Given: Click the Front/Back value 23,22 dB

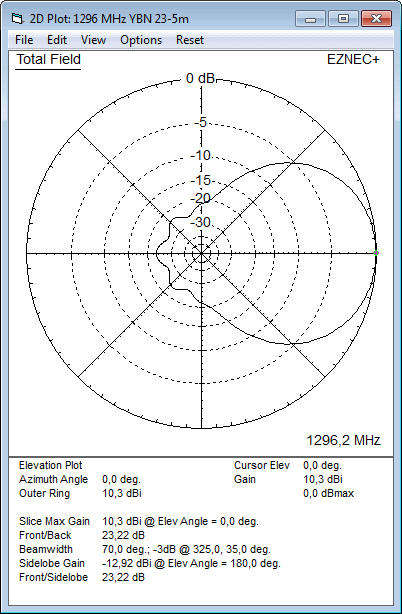Looking at the screenshot, I should (123, 535).
